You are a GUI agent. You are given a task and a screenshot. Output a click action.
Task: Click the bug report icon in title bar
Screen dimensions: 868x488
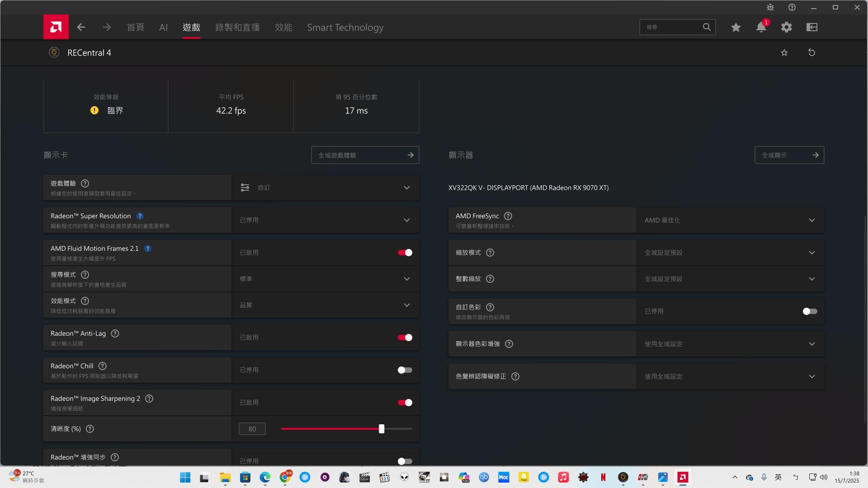770,7
